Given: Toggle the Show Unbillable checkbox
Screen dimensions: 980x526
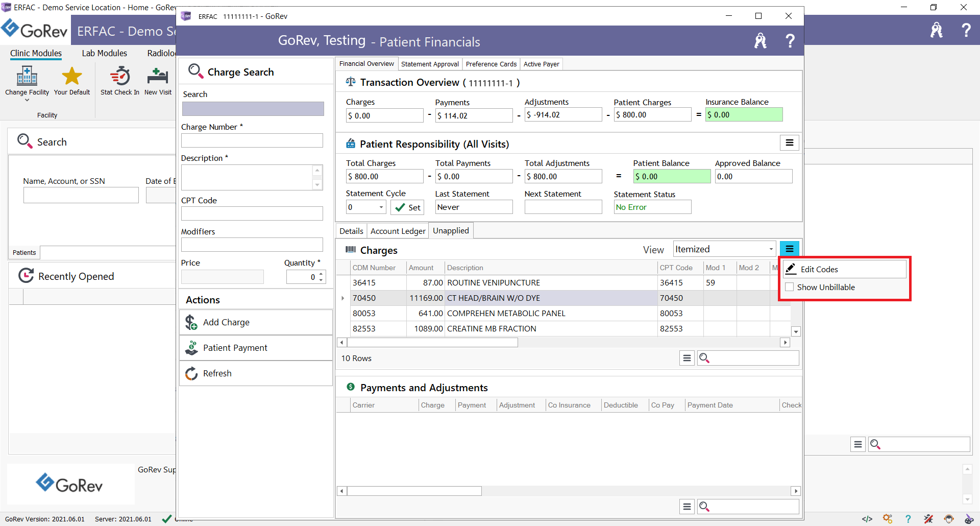Looking at the screenshot, I should [790, 287].
